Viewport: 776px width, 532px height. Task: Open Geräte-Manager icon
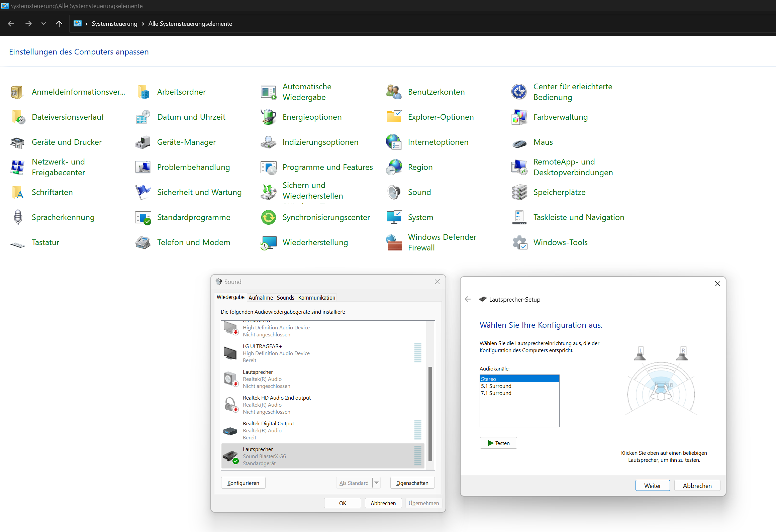[143, 142]
